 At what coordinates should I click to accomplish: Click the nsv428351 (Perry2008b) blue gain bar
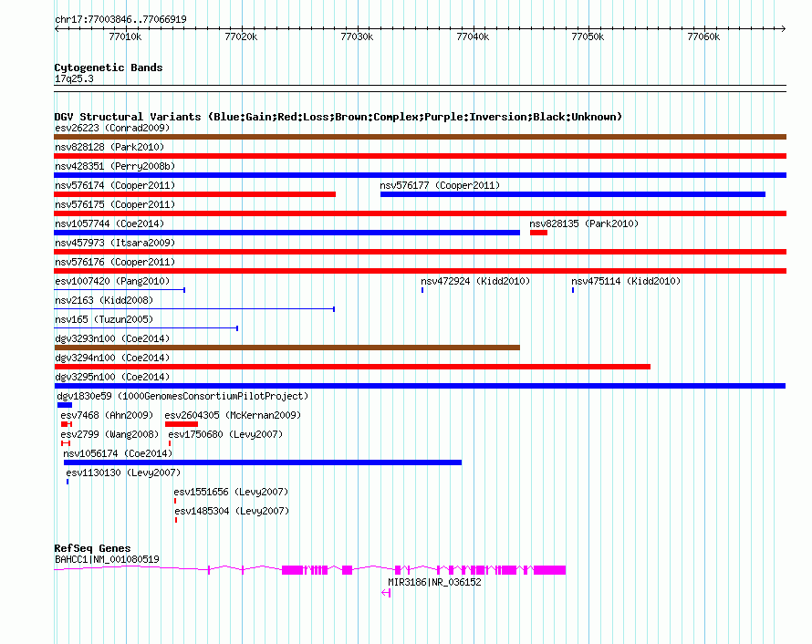coord(420,175)
